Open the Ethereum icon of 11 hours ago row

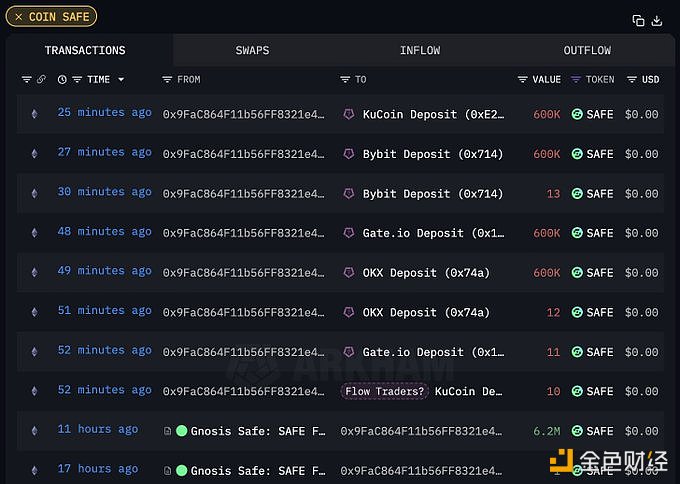tap(34, 431)
